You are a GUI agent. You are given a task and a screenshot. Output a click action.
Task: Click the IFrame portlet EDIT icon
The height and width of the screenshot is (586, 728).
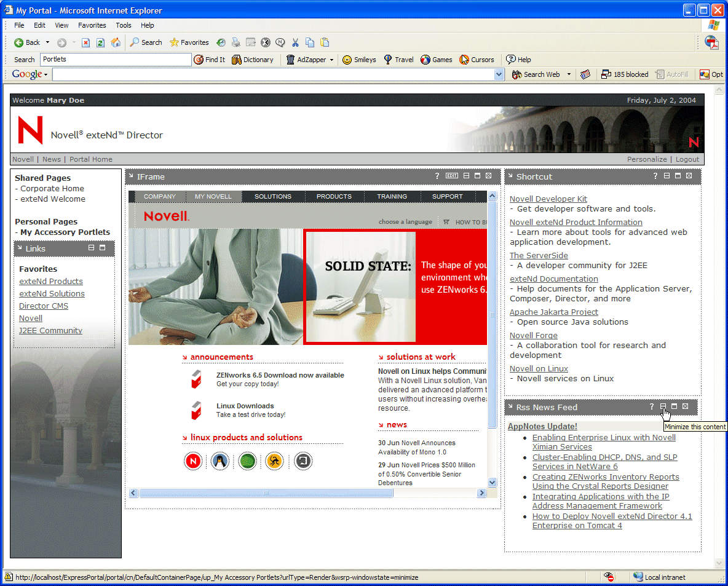452,175
